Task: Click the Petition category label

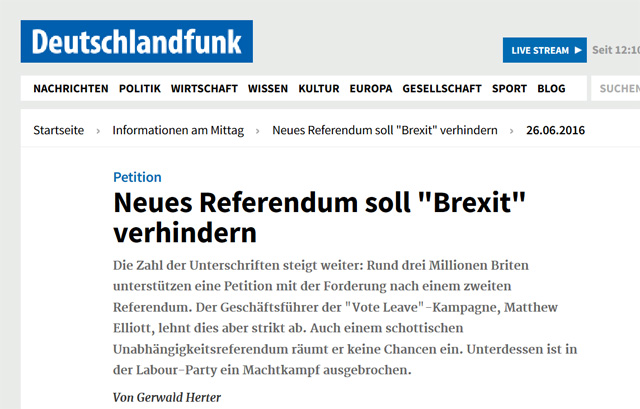Action: (x=137, y=177)
